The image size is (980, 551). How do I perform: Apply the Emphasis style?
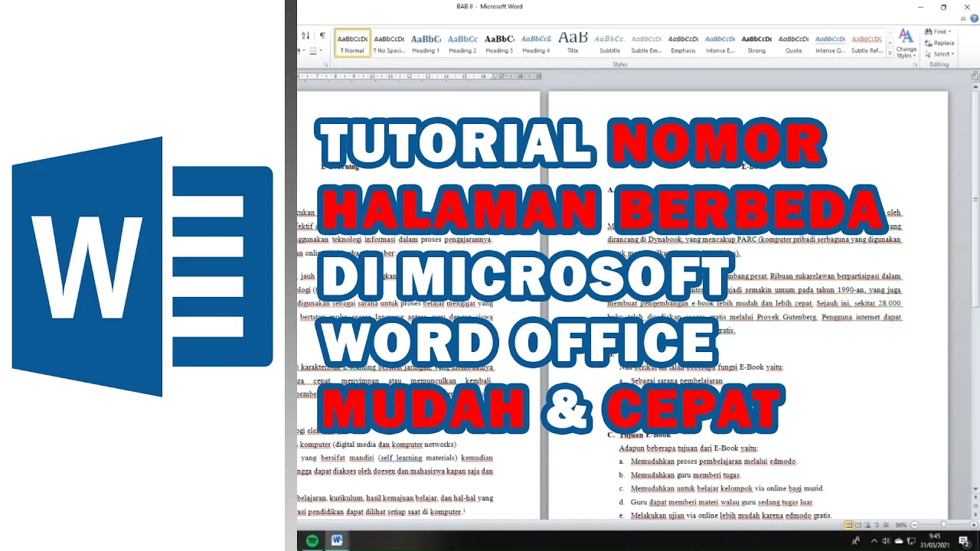pos(683,43)
